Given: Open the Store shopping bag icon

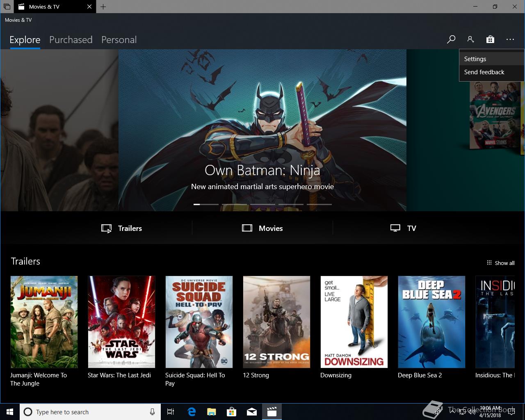Looking at the screenshot, I should click(x=490, y=39).
